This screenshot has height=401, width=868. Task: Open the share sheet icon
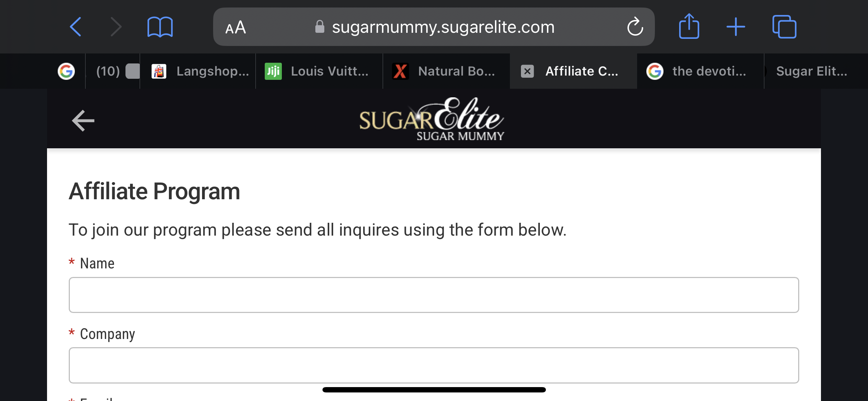(x=689, y=26)
